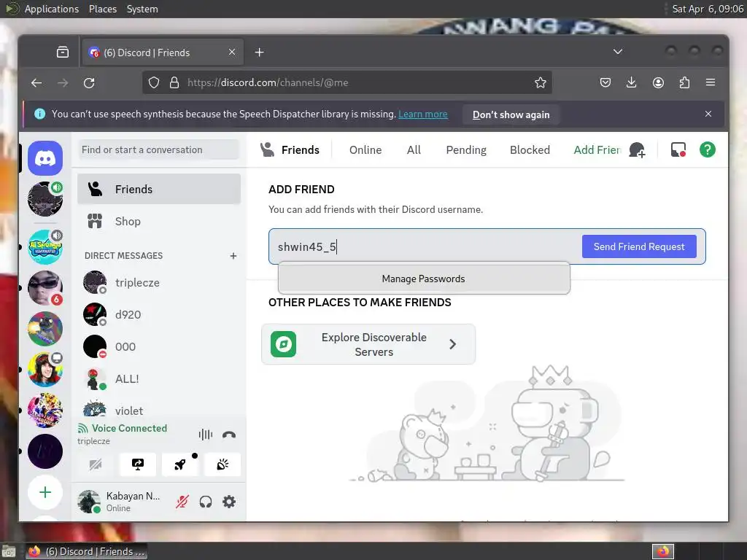
Task: Open the Add Friend tab
Action: click(597, 150)
